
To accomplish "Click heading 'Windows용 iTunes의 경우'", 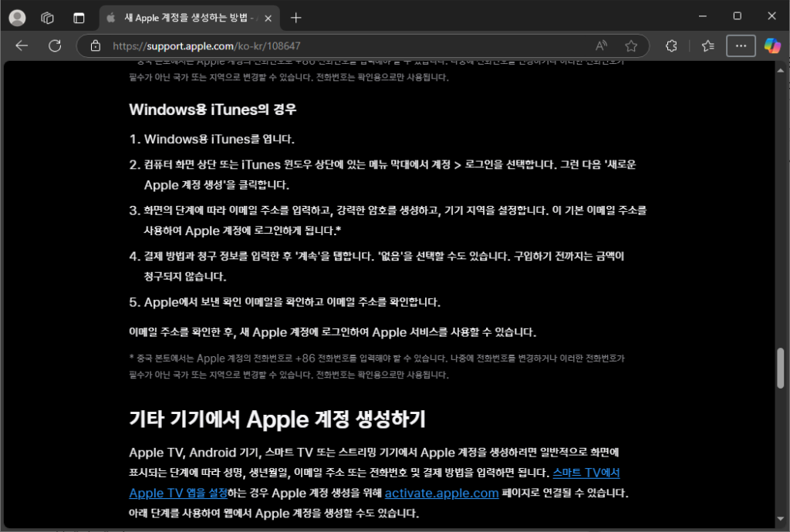I will (213, 109).
